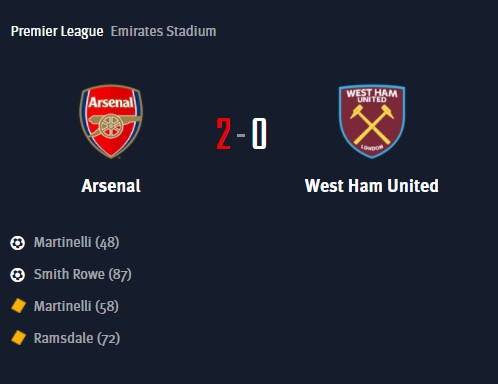This screenshot has width=498, height=384.
Task: Click the yellow card icon beside Martinelli (58)
Action: [18, 306]
